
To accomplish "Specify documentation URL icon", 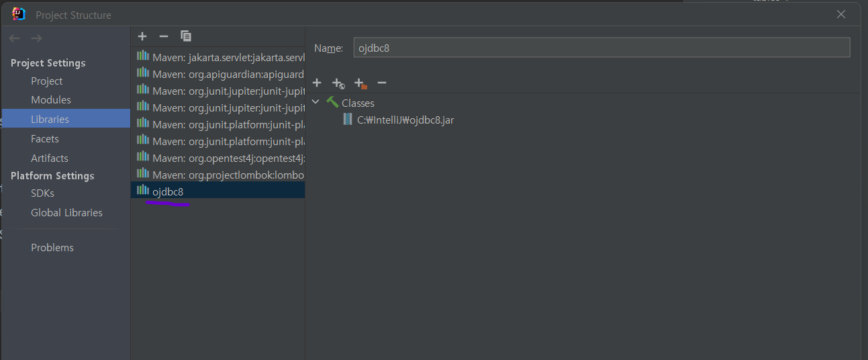I will tap(338, 83).
